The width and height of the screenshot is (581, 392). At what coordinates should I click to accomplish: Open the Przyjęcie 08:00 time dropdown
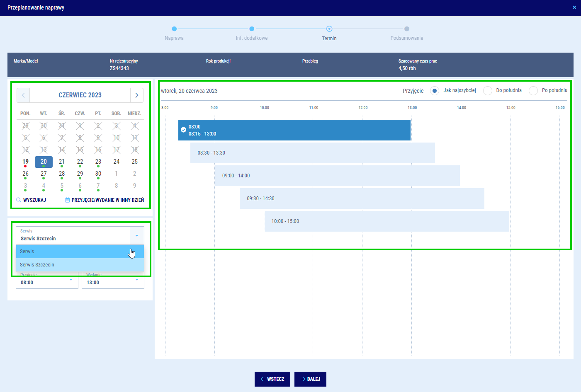71,281
